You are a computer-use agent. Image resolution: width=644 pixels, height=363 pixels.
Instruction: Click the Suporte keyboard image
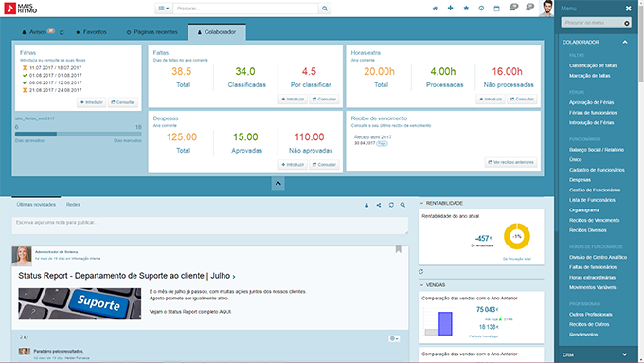point(80,304)
